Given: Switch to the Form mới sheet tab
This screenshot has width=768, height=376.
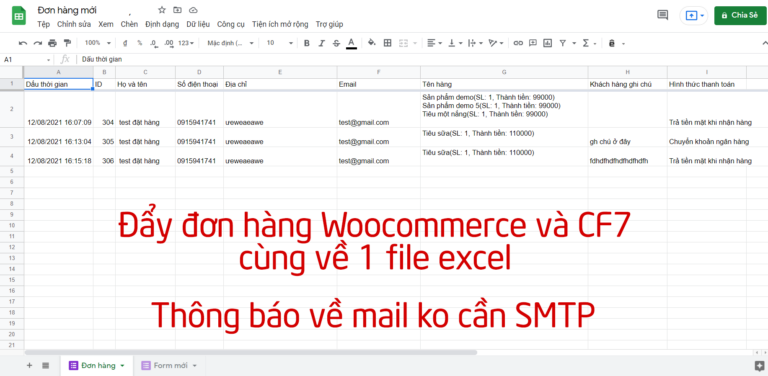Looking at the screenshot, I should click(x=169, y=365).
